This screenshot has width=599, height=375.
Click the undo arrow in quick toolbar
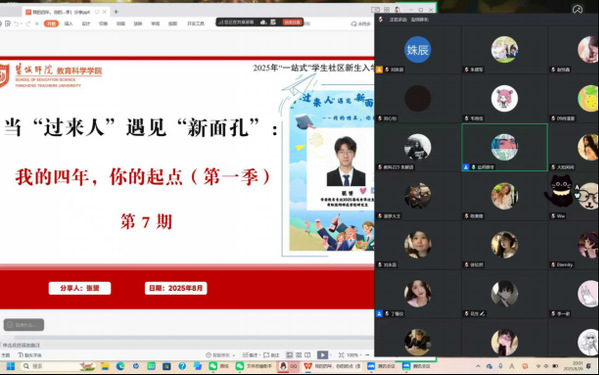point(16,23)
